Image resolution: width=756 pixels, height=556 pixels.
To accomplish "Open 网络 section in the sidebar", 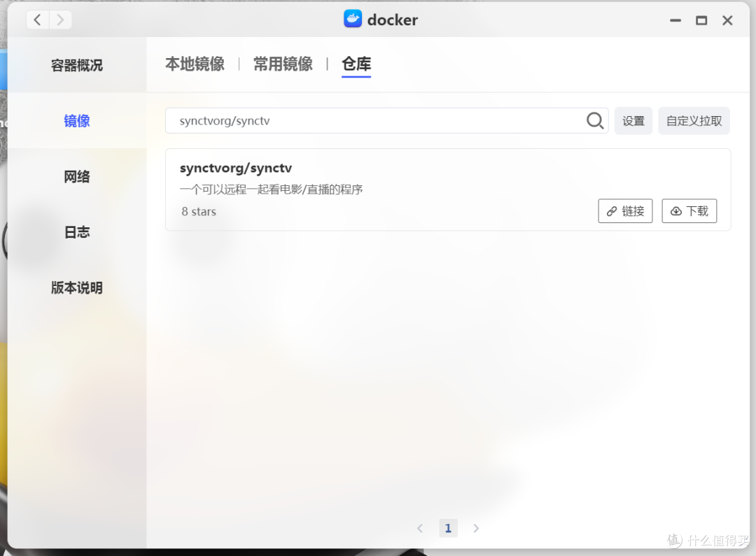I will pos(77,176).
